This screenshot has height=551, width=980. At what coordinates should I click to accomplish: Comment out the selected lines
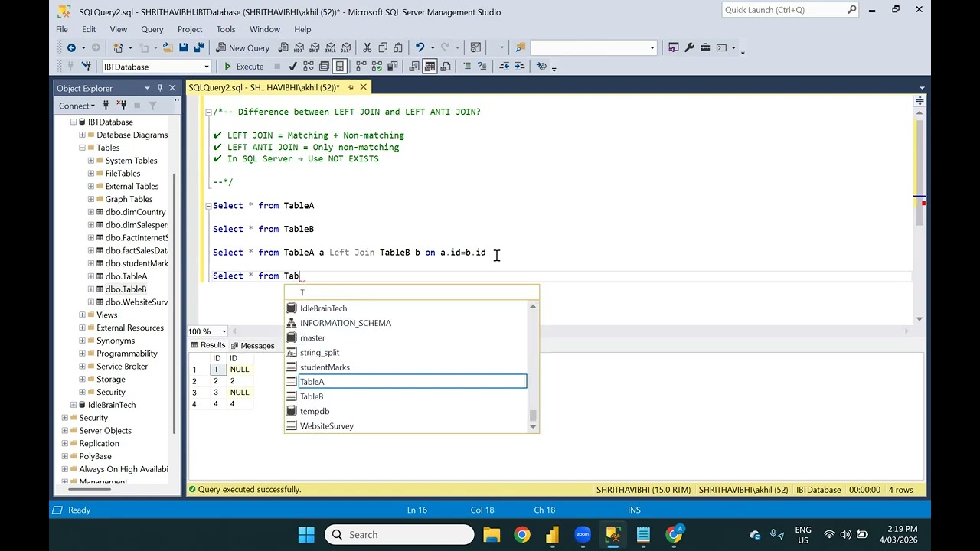[x=466, y=67]
